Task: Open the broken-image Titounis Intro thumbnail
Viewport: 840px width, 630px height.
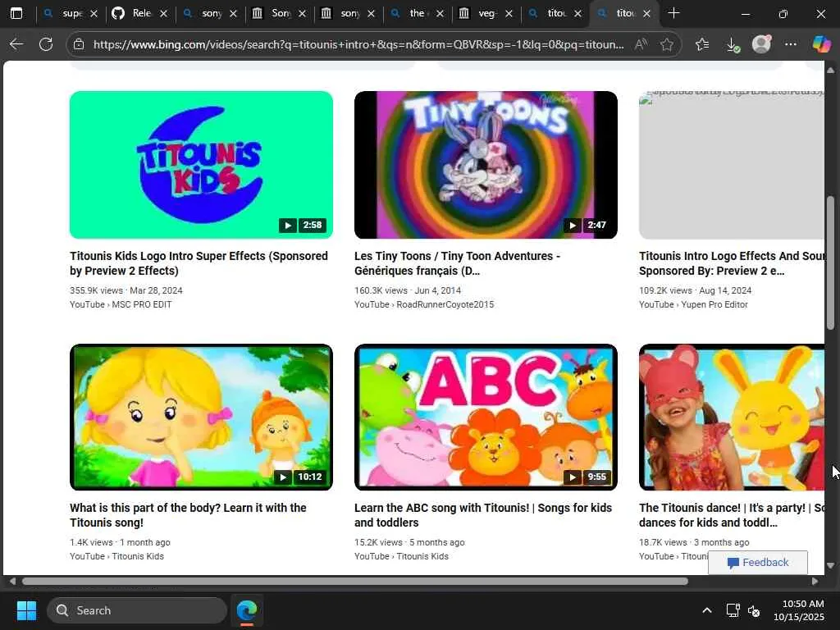Action: point(731,164)
